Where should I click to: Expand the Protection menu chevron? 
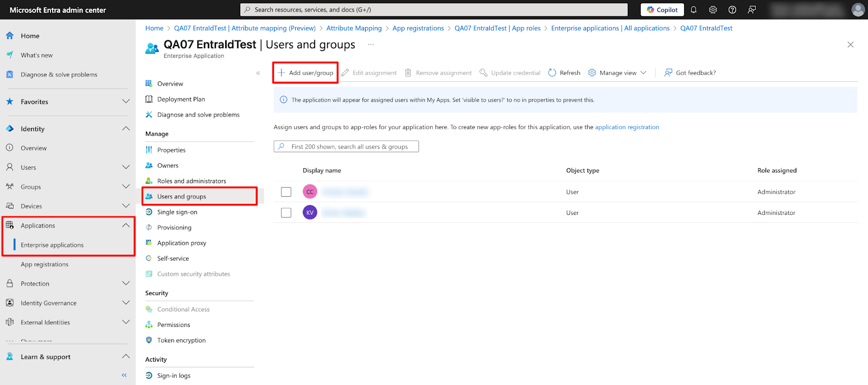(x=126, y=284)
